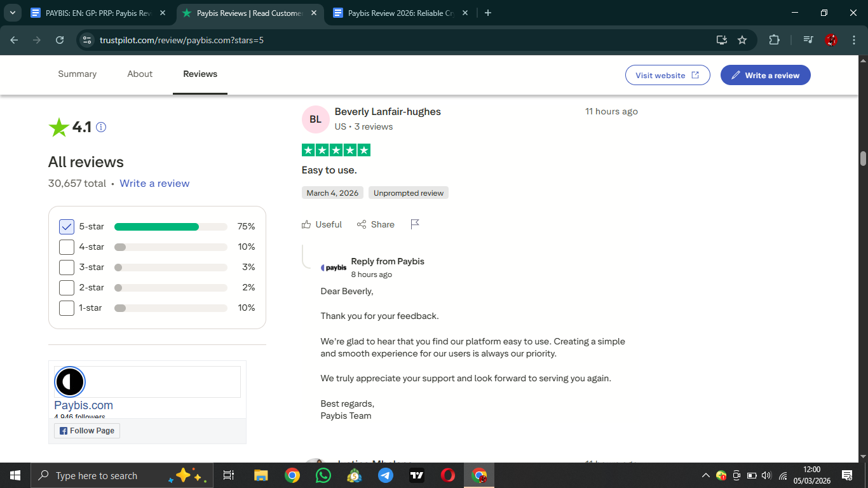Open WhatsApp from the taskbar
The image size is (868, 488).
pyautogui.click(x=323, y=475)
